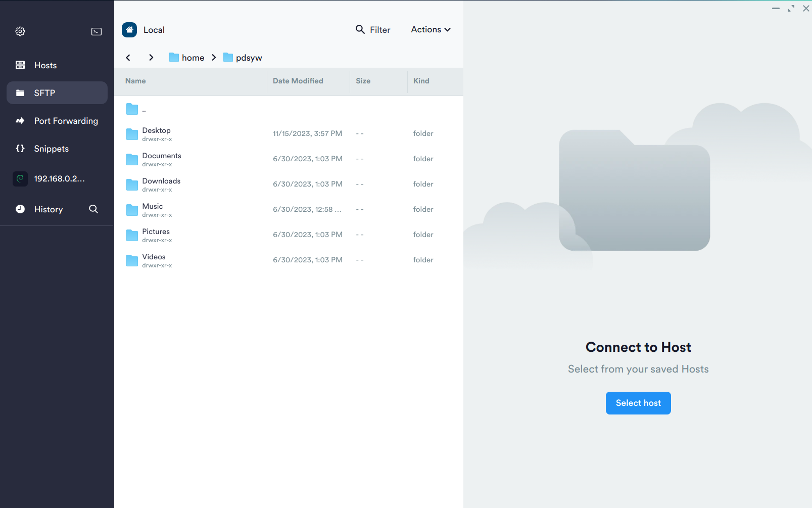Click the Local pane title
The image size is (812, 508).
tap(154, 30)
